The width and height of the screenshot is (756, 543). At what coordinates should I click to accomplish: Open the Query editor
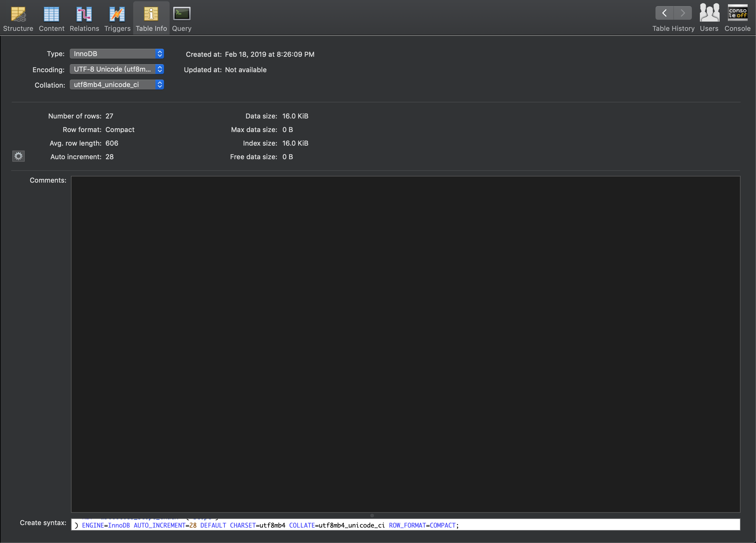pos(181,17)
